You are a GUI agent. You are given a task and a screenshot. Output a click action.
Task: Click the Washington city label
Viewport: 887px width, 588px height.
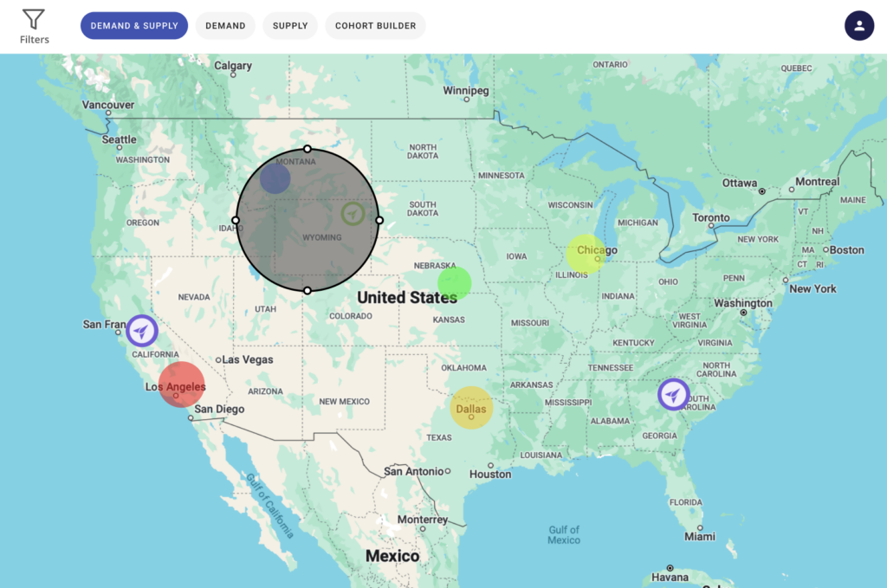[742, 304]
